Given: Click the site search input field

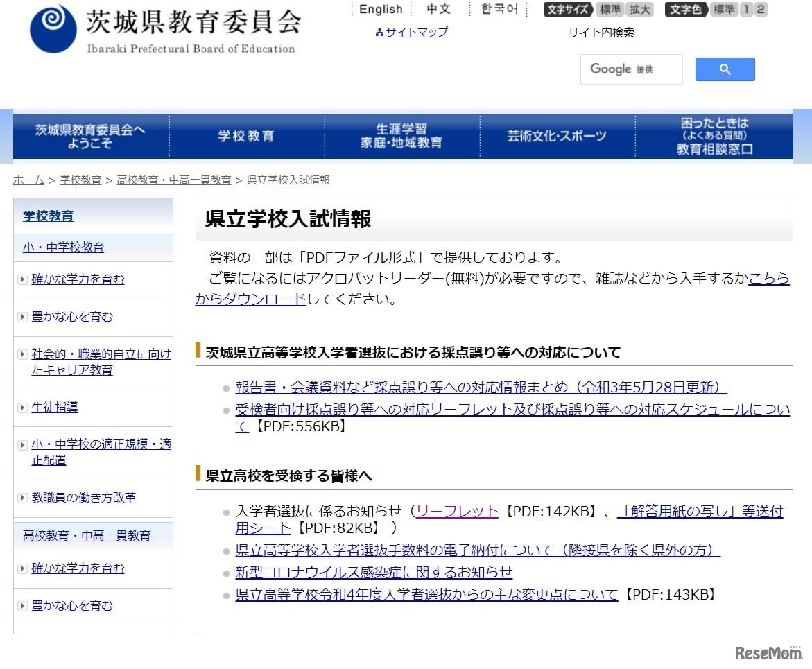Looking at the screenshot, I should (631, 69).
